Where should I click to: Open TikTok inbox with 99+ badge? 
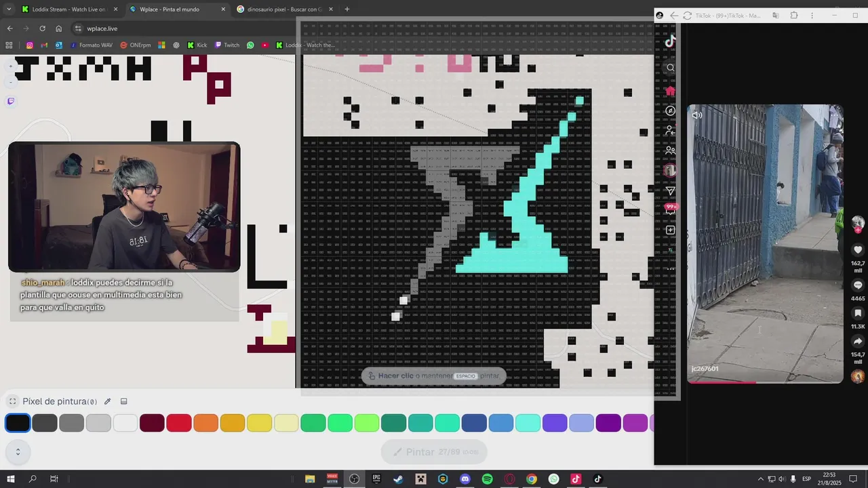pyautogui.click(x=670, y=209)
